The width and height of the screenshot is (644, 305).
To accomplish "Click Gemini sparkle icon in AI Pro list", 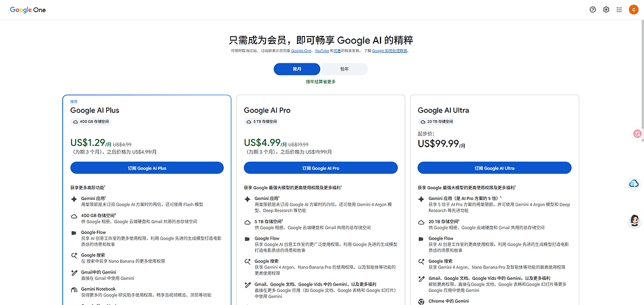I will click(x=248, y=199).
